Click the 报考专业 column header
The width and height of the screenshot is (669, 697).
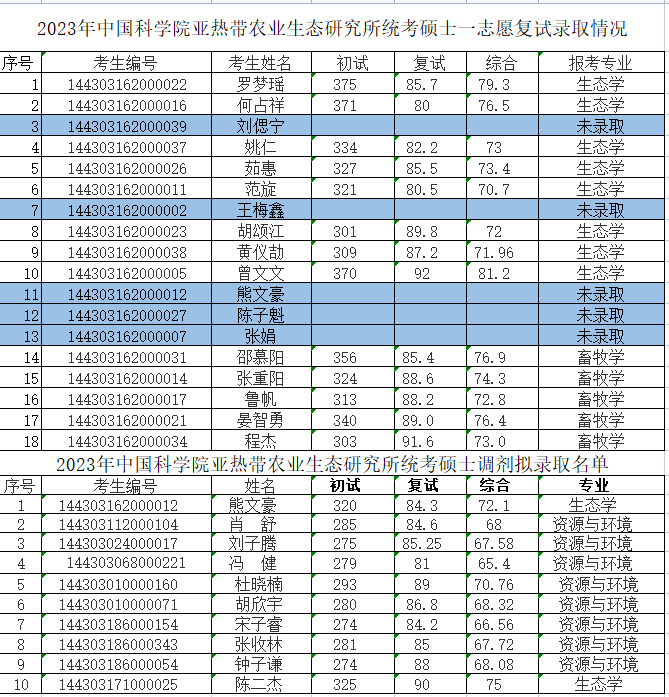[600, 63]
